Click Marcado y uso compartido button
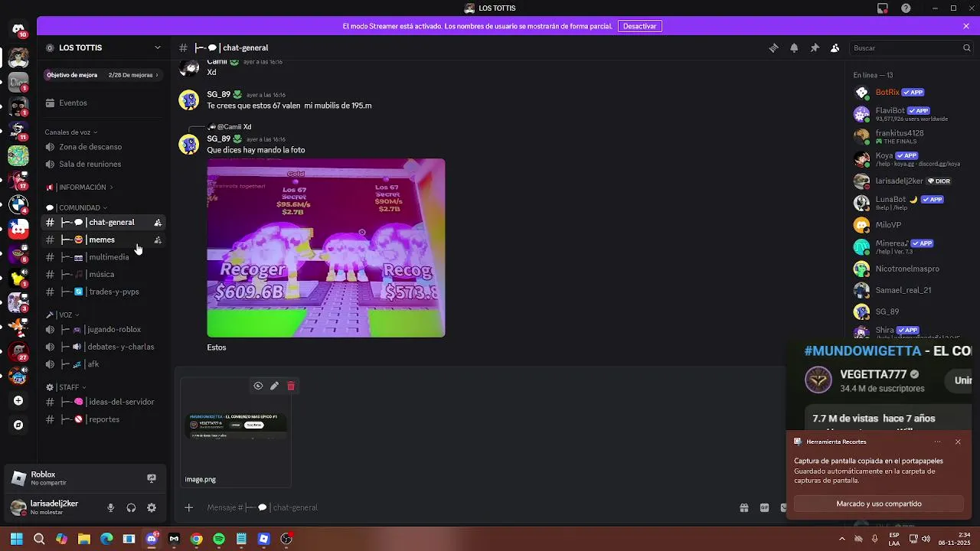Image resolution: width=980 pixels, height=551 pixels. coord(879,504)
